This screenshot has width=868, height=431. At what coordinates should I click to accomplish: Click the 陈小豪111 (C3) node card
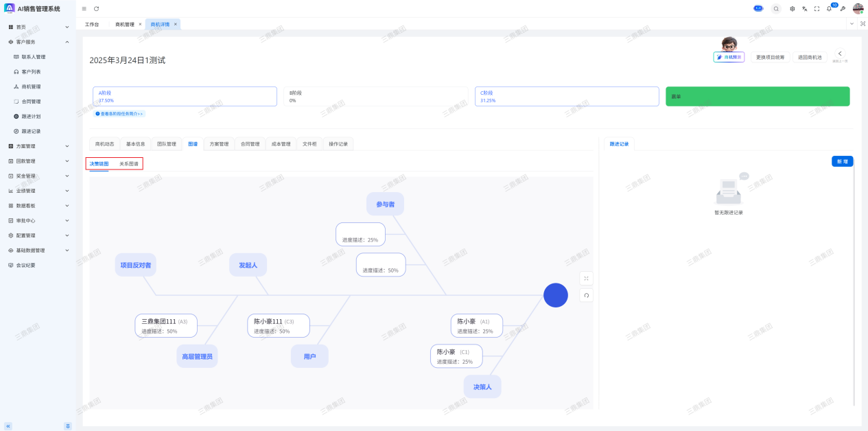pyautogui.click(x=278, y=325)
